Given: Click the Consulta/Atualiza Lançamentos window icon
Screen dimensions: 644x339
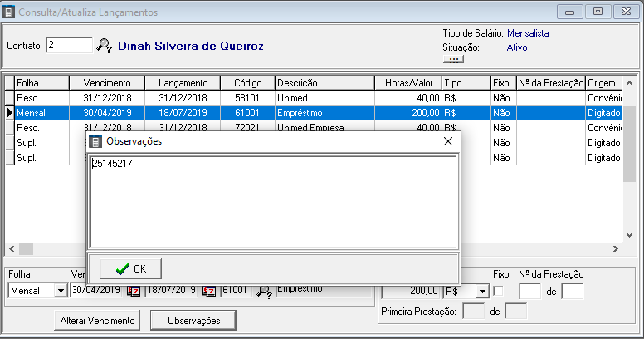Looking at the screenshot, I should point(9,12).
